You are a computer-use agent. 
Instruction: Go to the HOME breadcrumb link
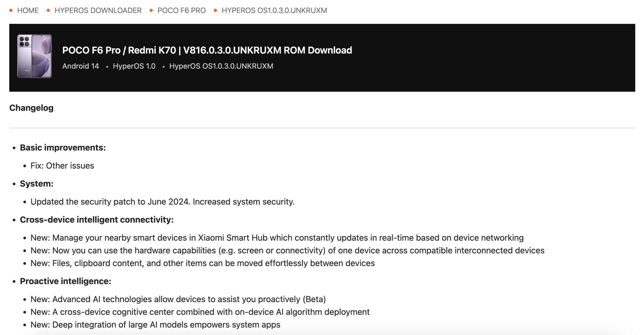[x=28, y=10]
